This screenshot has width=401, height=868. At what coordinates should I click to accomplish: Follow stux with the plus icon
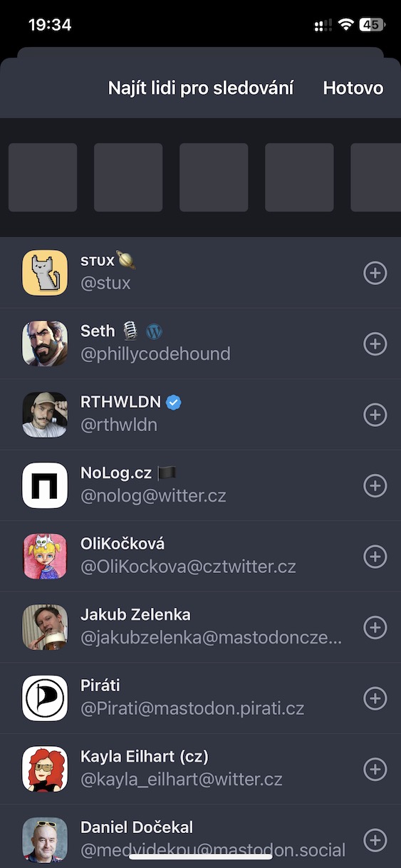(x=375, y=273)
